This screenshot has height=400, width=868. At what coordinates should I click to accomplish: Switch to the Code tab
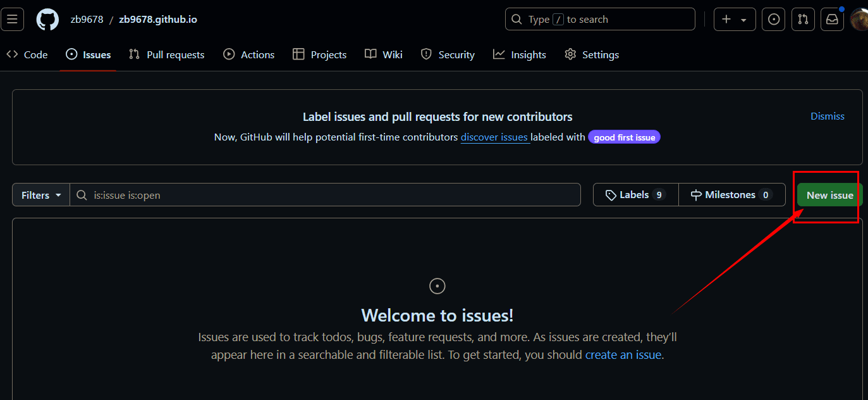pos(27,55)
